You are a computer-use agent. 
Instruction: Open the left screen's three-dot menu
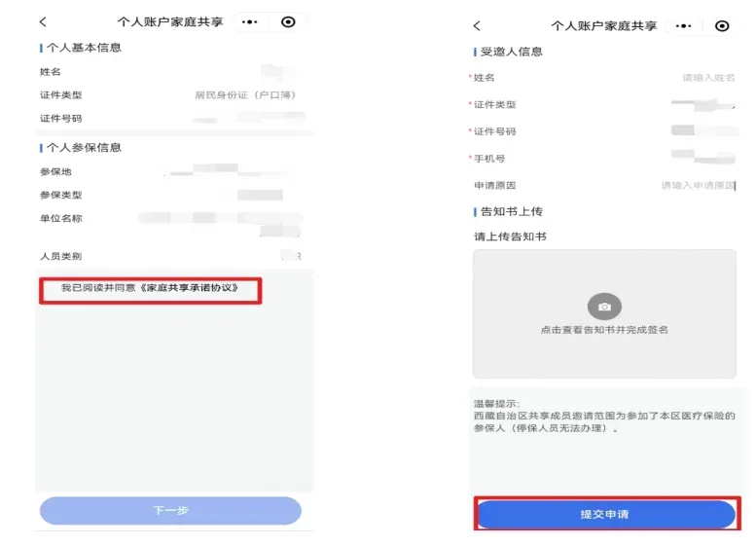[249, 22]
